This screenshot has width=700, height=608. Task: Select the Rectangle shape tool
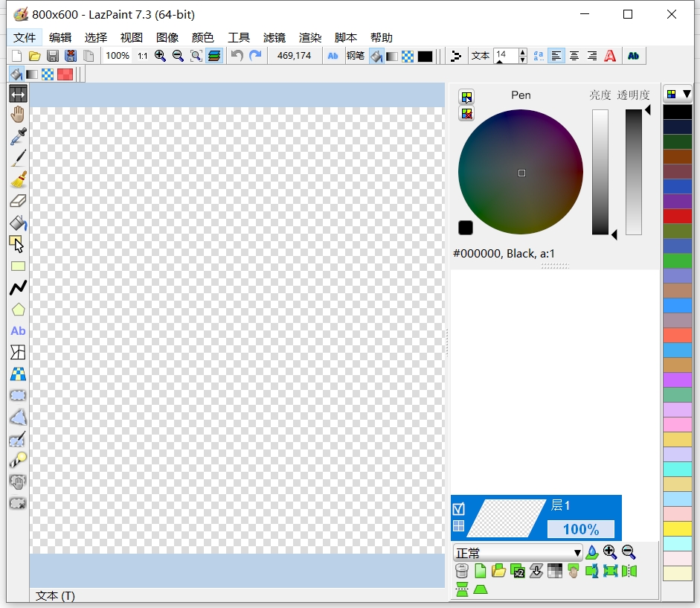[18, 266]
